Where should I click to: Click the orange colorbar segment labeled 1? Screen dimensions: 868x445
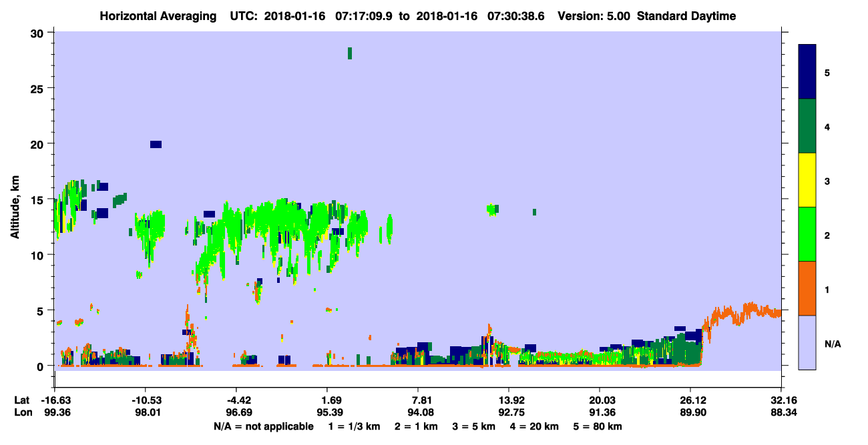point(807,288)
